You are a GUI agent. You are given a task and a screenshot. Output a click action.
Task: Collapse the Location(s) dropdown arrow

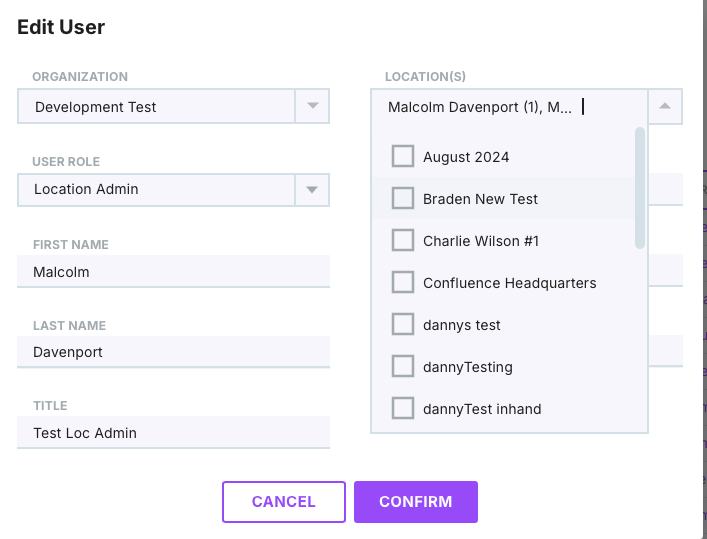tap(665, 106)
